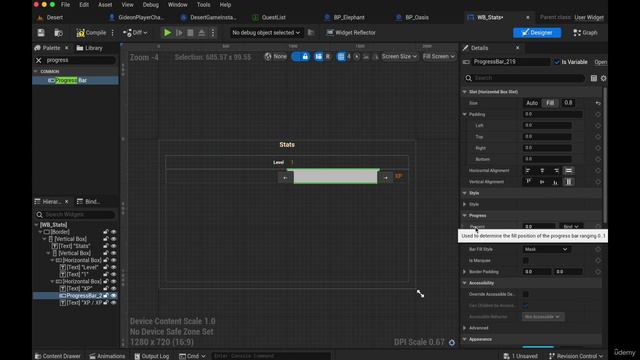Toggle visibility eye of [Border] row

pyautogui.click(x=113, y=232)
